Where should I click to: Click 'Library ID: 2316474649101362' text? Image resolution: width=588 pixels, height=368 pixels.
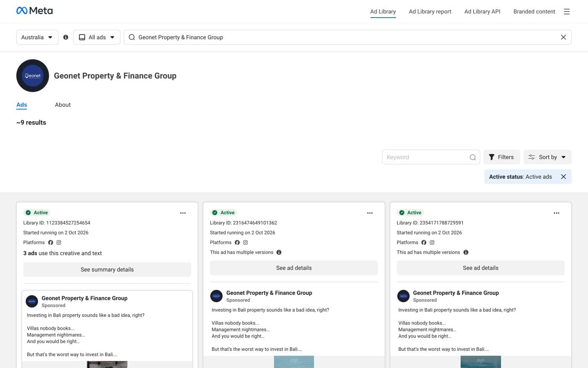pyautogui.click(x=244, y=223)
